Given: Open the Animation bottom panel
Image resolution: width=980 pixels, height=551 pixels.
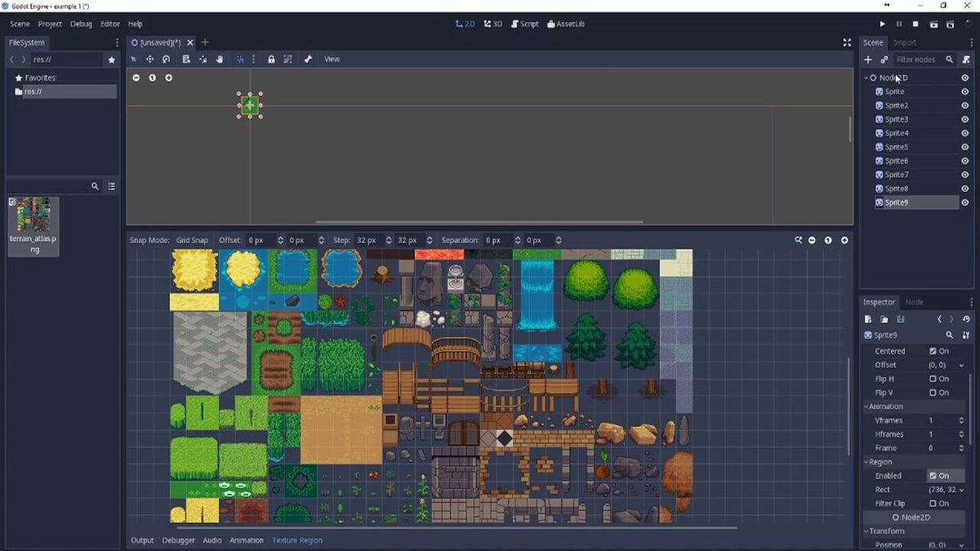Looking at the screenshot, I should pyautogui.click(x=246, y=540).
